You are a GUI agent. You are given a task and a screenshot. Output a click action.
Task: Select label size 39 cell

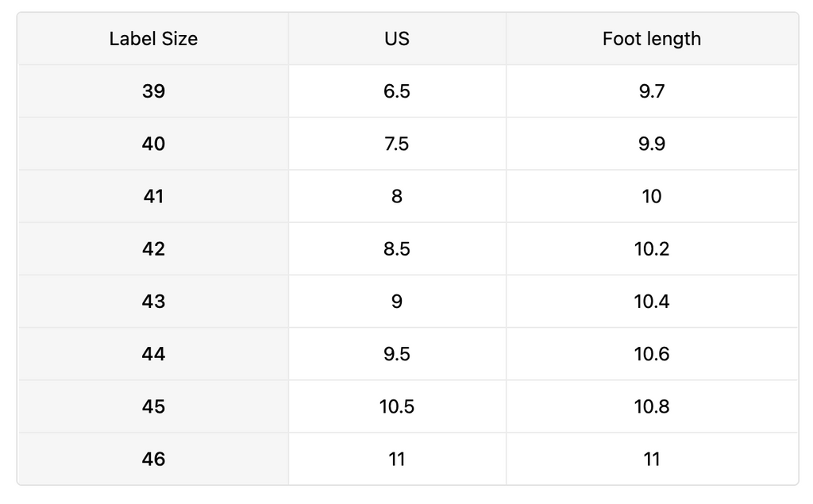153,91
